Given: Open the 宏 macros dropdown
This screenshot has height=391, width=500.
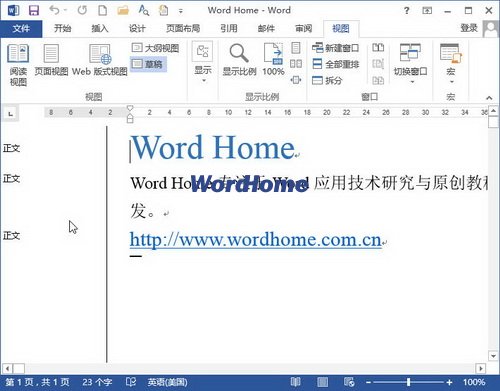Looking at the screenshot, I should [x=451, y=63].
